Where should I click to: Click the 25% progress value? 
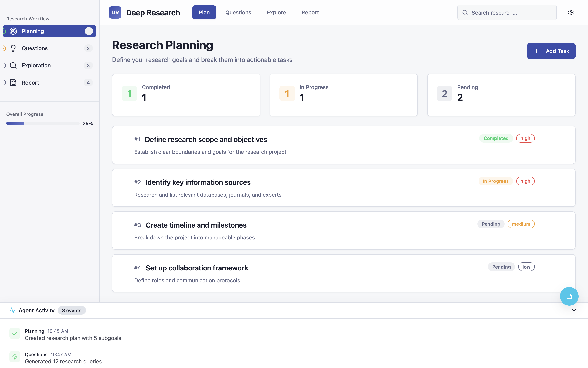pos(88,123)
